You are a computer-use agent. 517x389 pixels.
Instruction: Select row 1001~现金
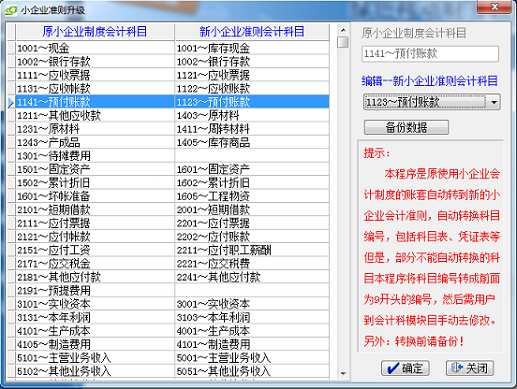(95, 48)
